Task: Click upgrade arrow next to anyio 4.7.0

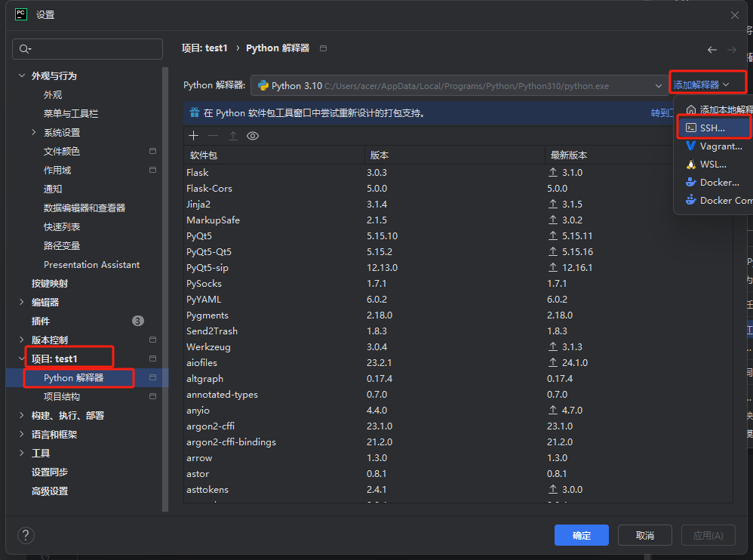Action: 553,410
